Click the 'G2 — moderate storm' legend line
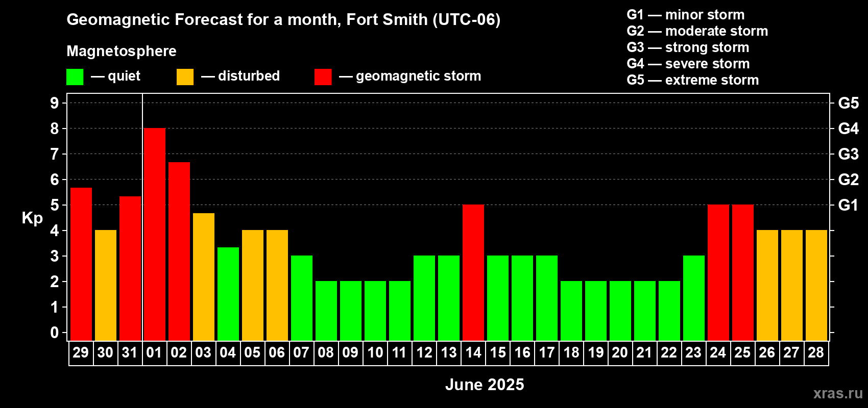Image resolution: width=868 pixels, height=408 pixels. [x=697, y=31]
